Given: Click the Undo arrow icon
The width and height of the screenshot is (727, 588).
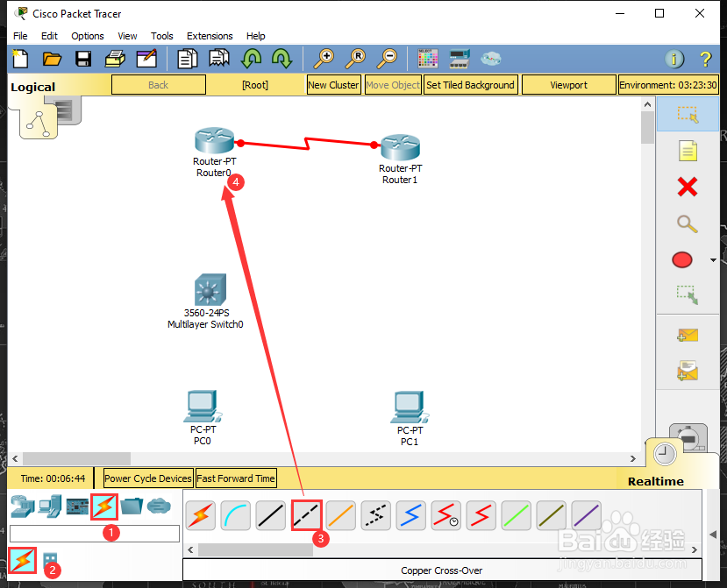Looking at the screenshot, I should pyautogui.click(x=251, y=59).
